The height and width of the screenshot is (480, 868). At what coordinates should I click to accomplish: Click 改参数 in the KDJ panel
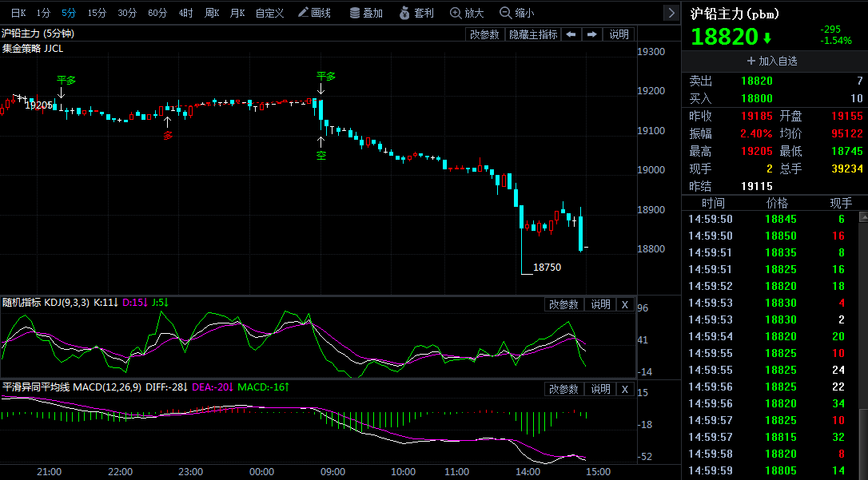pos(563,305)
